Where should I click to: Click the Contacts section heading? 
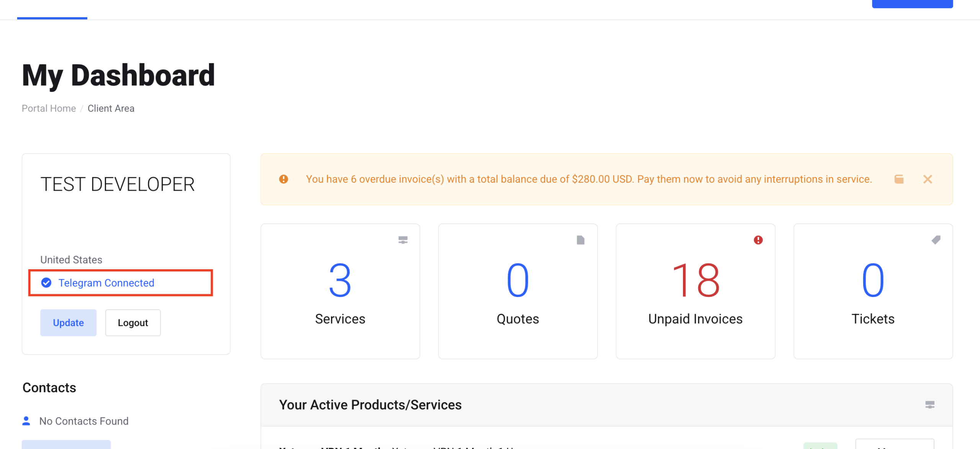tap(49, 388)
